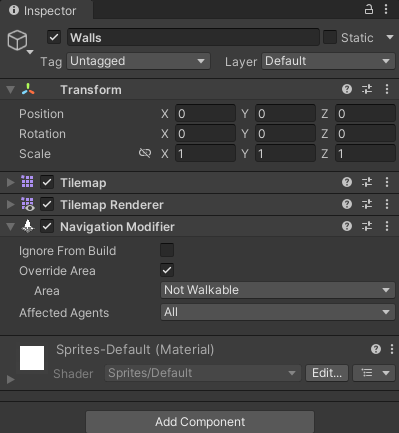Open Tilemap Renderer help question mark
This screenshot has width=399, height=433.
pyautogui.click(x=347, y=204)
